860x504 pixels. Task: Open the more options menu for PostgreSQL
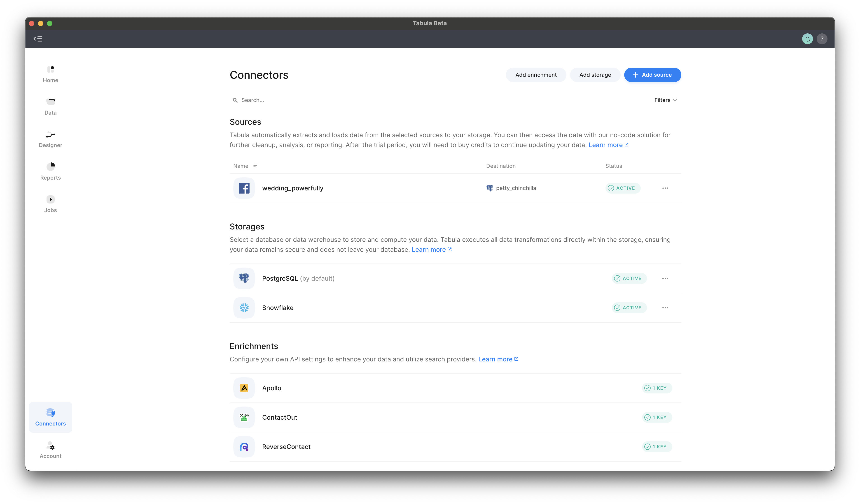point(665,278)
